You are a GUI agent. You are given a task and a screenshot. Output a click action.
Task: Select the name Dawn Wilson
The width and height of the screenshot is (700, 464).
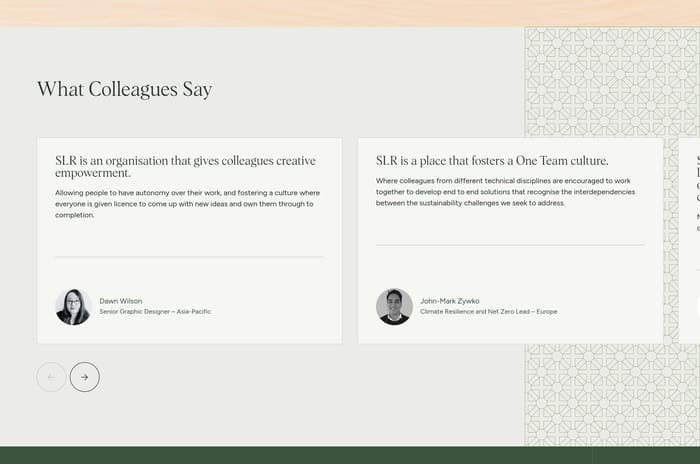121,300
